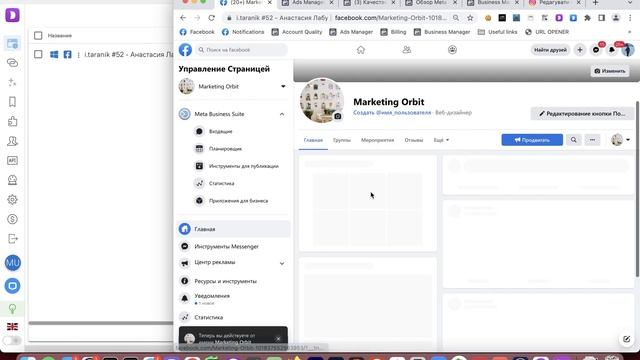Open the three-dots more actions button
Viewport: 640px width, 360px height.
point(592,140)
